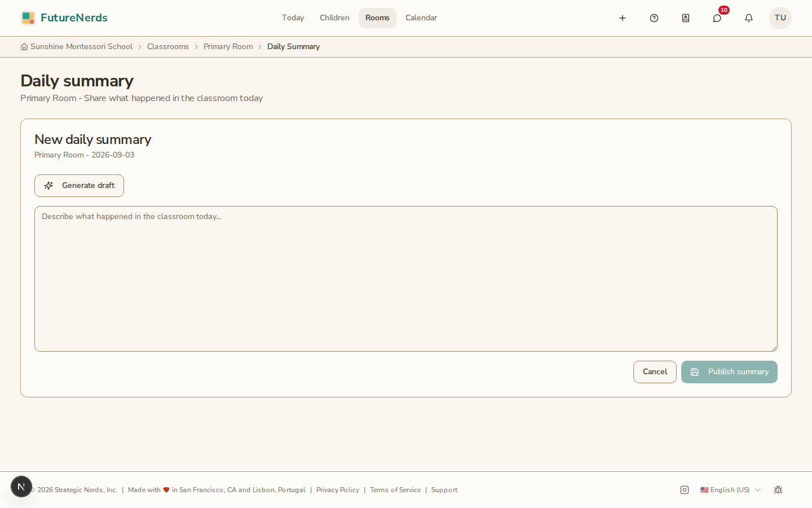Viewport: 812px width, 508px height.
Task: Click the FutureNerds brand name
Action: click(x=74, y=18)
